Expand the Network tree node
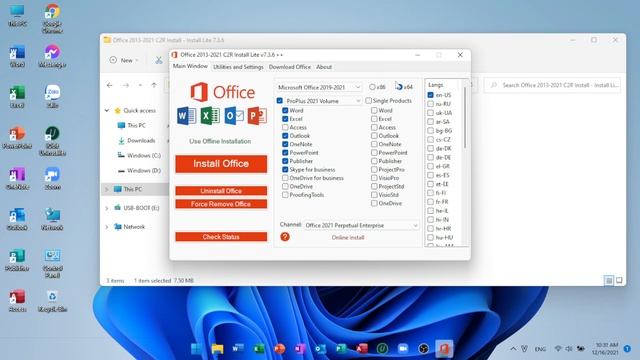640x360 pixels. [107, 227]
